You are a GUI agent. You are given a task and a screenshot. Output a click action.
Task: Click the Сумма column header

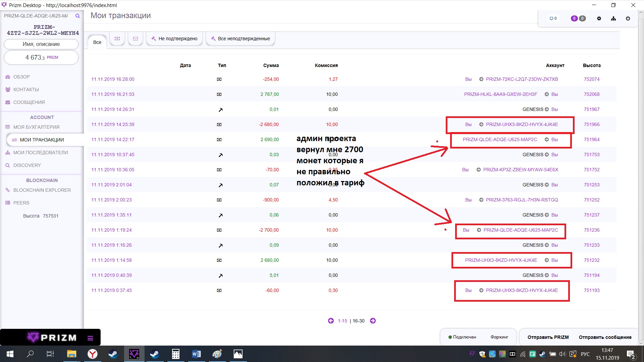tap(271, 65)
